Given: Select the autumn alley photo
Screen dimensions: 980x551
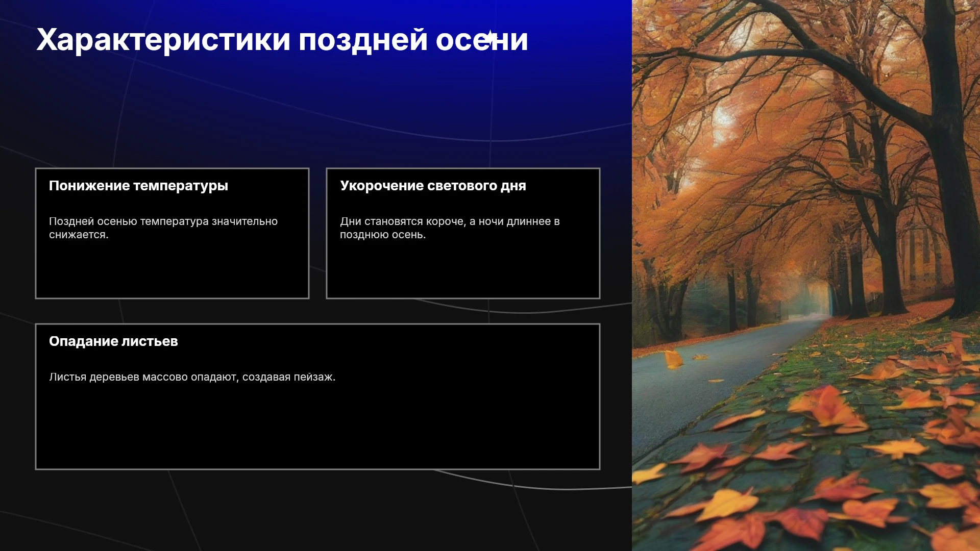Looking at the screenshot, I should click(x=806, y=275).
